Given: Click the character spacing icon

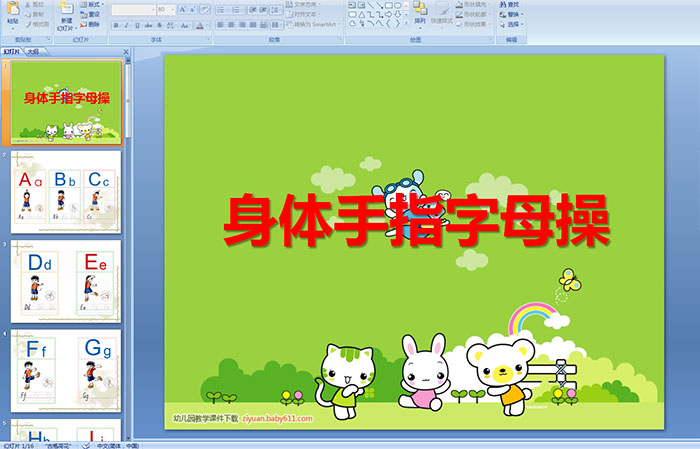Looking at the screenshot, I should pyautogui.click(x=171, y=25).
